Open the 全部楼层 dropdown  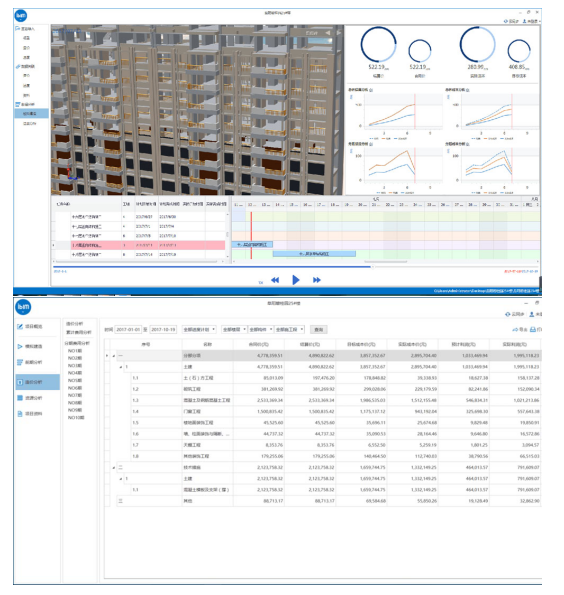tap(234, 329)
